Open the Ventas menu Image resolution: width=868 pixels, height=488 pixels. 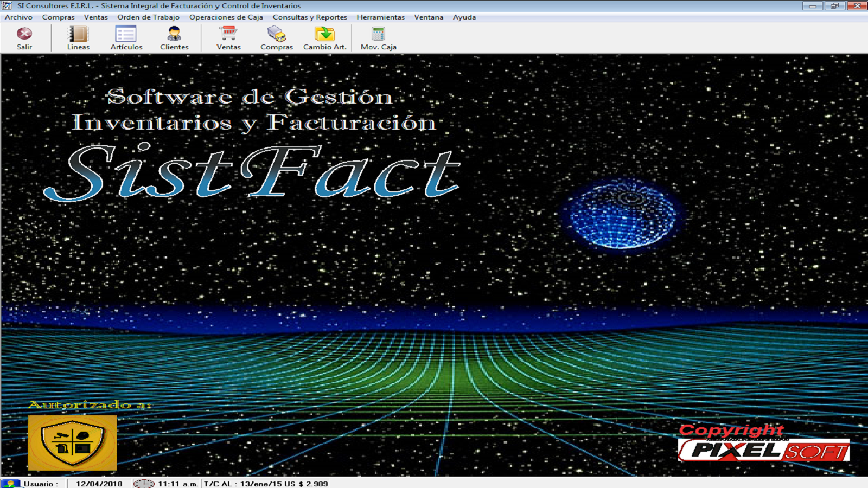[95, 17]
